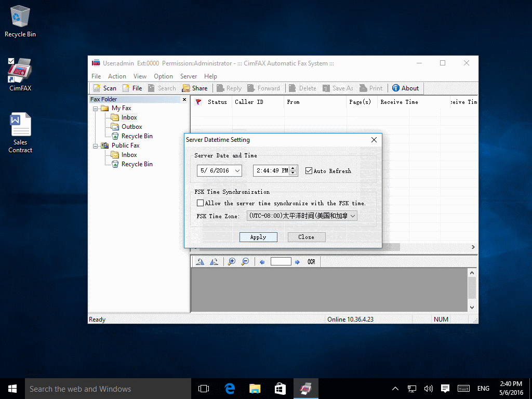Image resolution: width=532 pixels, height=399 pixels.
Task: Select Inbox under Public Fax
Action: pyautogui.click(x=129, y=155)
